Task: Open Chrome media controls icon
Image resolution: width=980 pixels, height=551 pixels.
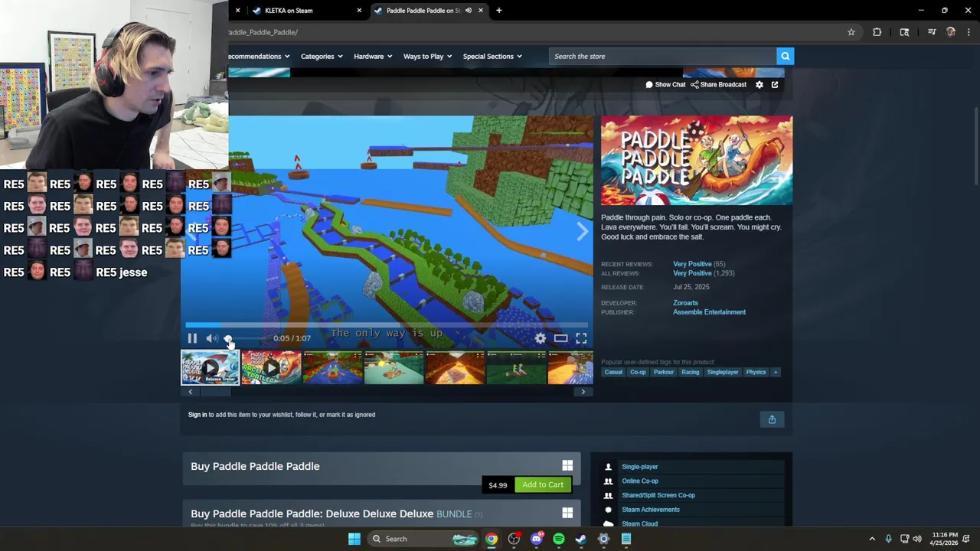Action: 932,32
